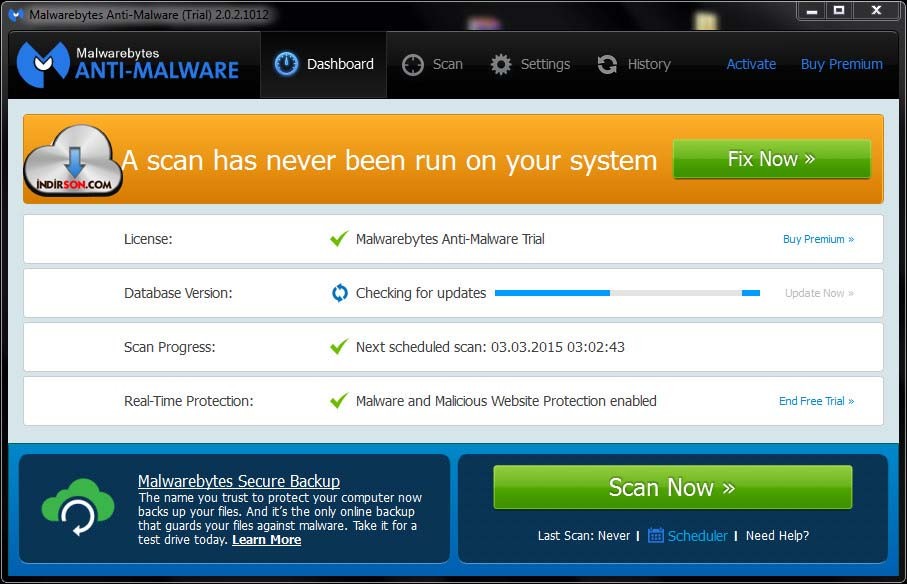Click the Malwarebytes Anti-Malware logo
Image resolution: width=907 pixels, height=584 pixels.
pyautogui.click(x=127, y=64)
